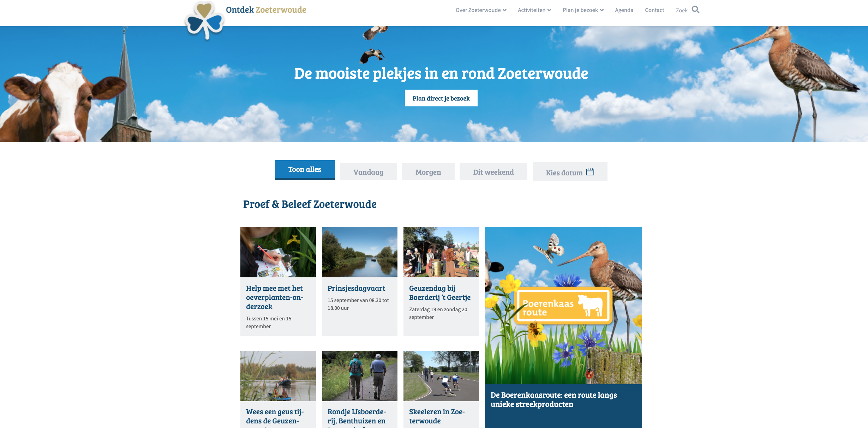Expand the Activiteiten dropdown menu
The height and width of the screenshot is (428, 868).
coord(534,10)
